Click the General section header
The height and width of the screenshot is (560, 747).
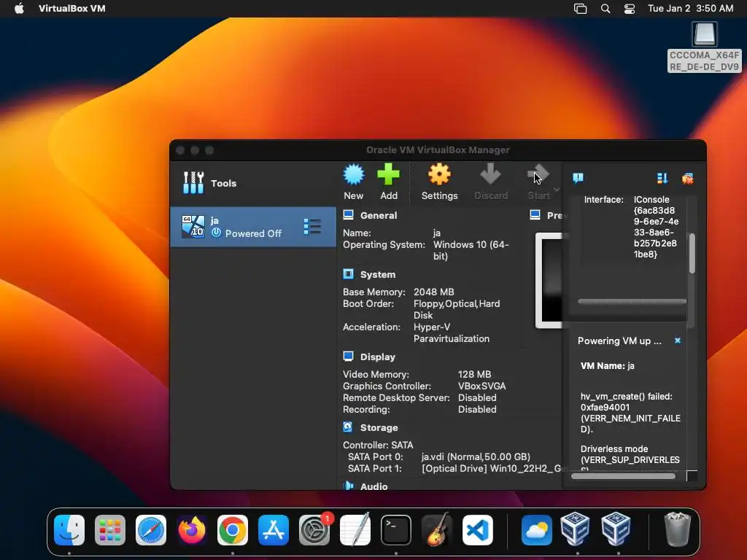(379, 215)
